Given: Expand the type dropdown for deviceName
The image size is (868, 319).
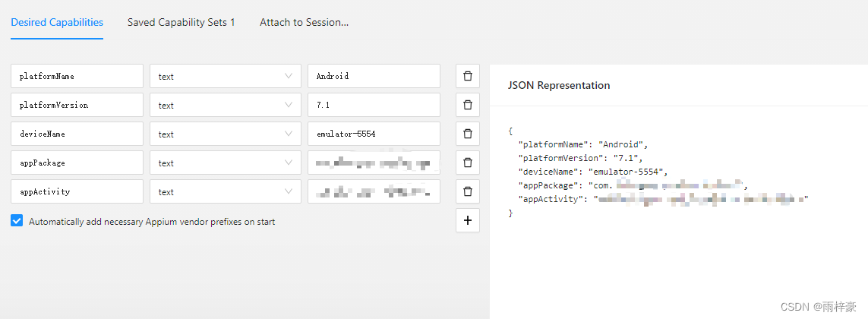Looking at the screenshot, I should tap(226, 134).
